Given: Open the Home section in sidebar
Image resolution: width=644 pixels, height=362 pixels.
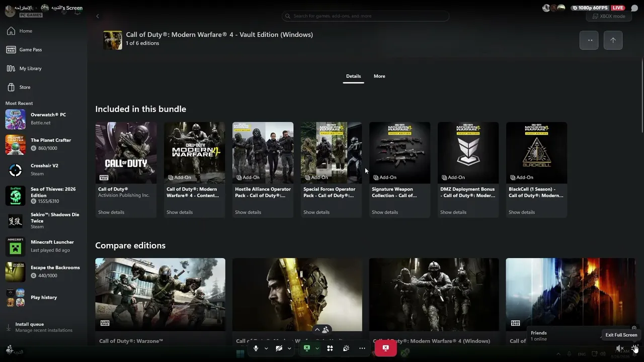Looking at the screenshot, I should 43,31.
